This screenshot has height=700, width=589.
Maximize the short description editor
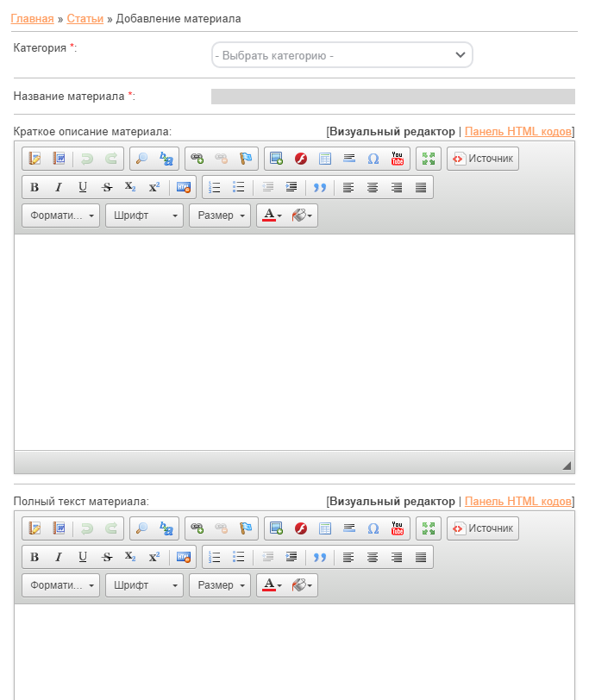(428, 159)
